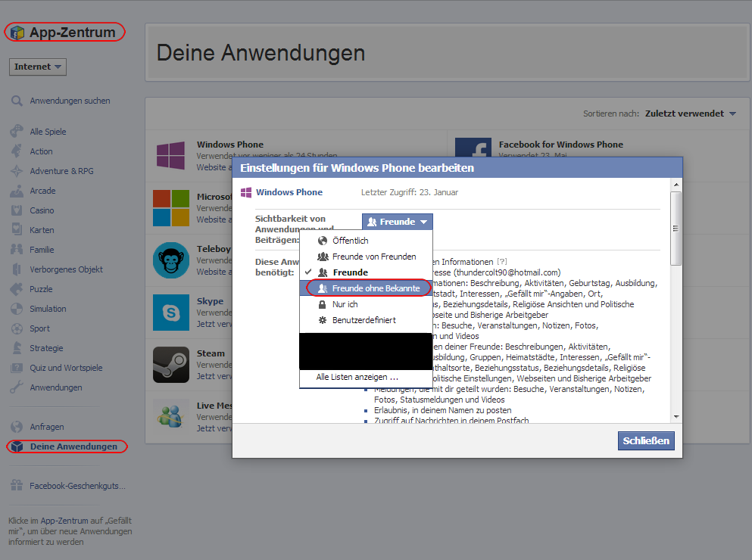Viewport: 752px width, 560px height.
Task: Click the magnifier icon for Anwendungen suchen
Action: point(17,101)
